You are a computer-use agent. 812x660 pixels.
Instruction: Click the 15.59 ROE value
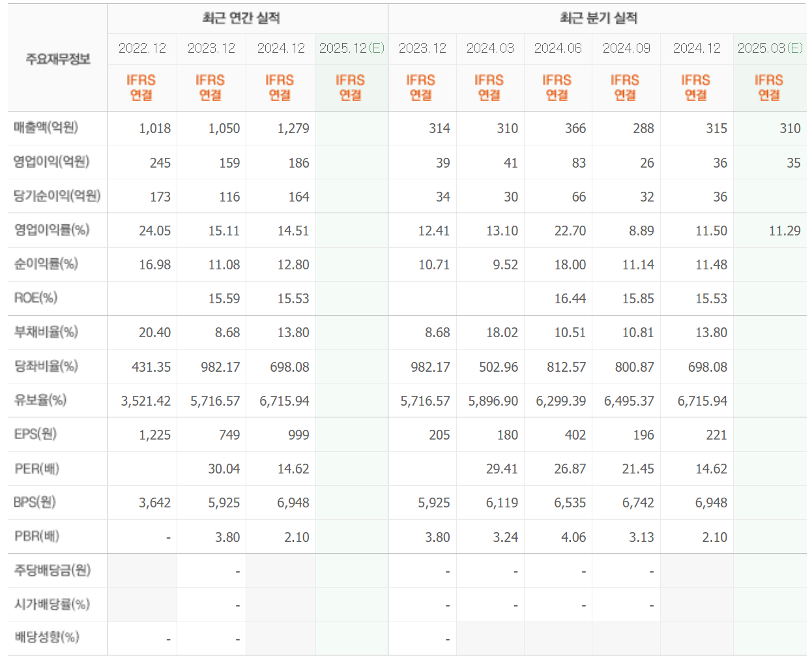pyautogui.click(x=224, y=299)
